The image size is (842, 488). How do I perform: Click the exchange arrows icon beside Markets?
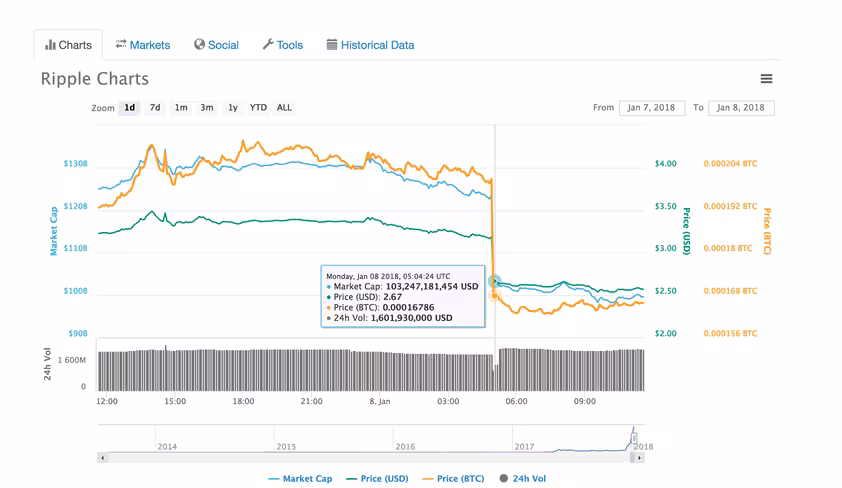[121, 44]
